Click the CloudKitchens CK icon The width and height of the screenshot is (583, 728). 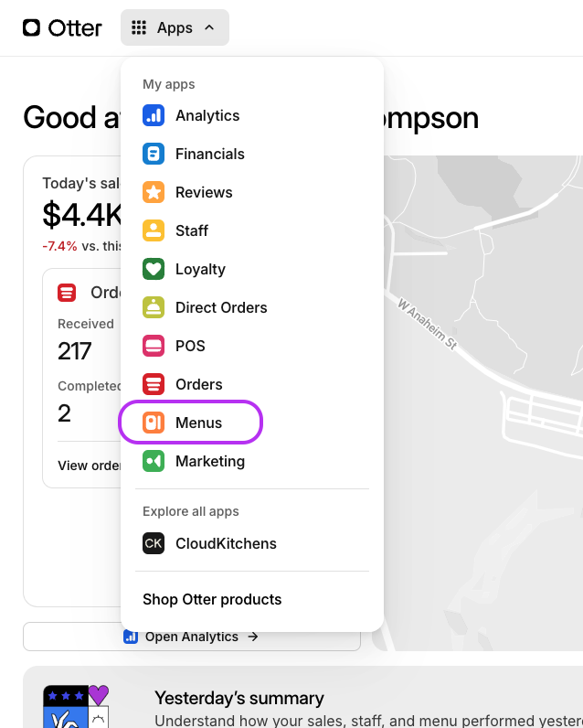click(x=153, y=543)
